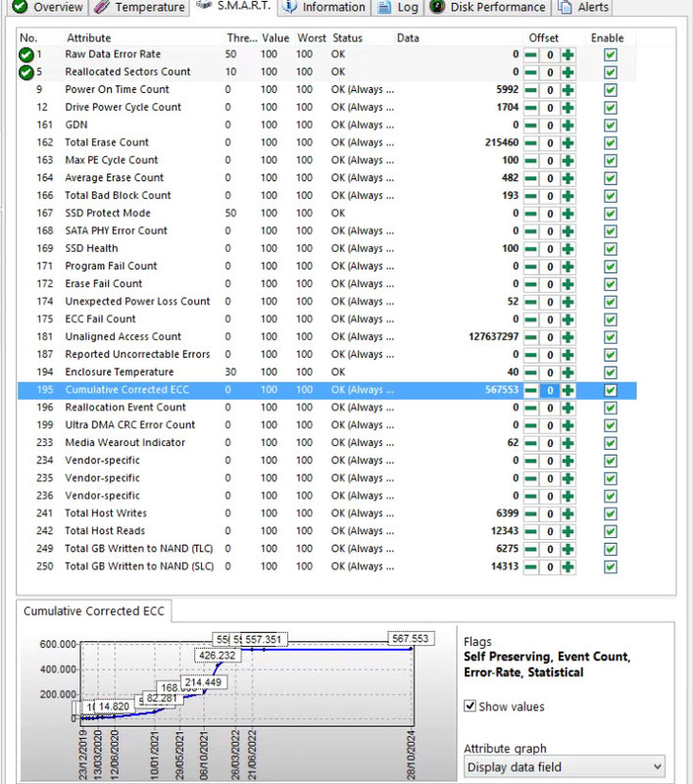Click offset field for Enclosure Temperature
The image size is (693, 784).
pyautogui.click(x=550, y=372)
